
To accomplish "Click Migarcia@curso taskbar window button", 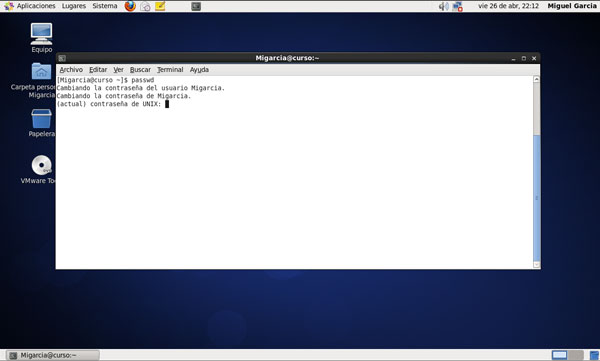I will (x=53, y=355).
